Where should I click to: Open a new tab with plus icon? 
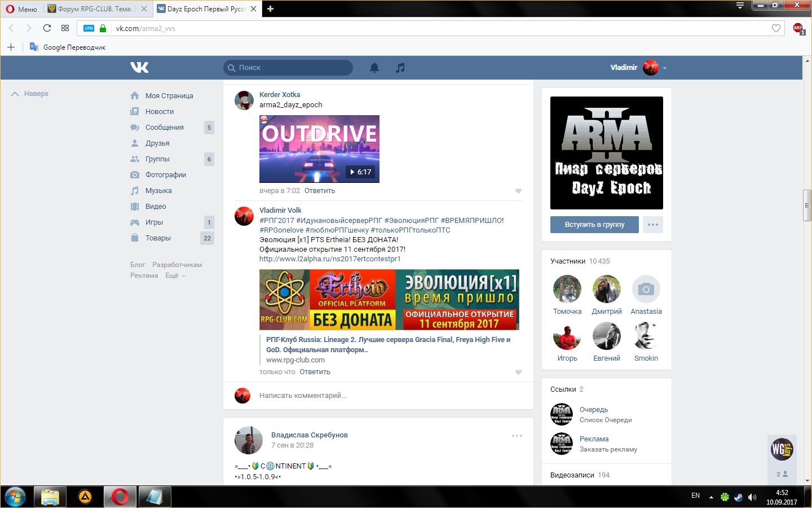coord(270,8)
